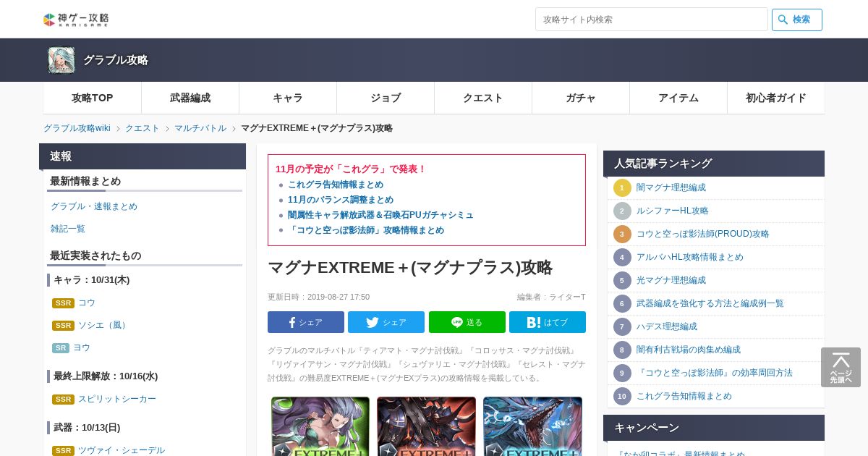Select the クエスト menu tab

click(x=483, y=98)
